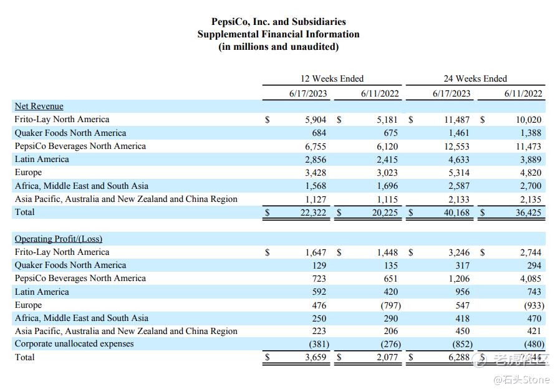The image size is (560, 392).
Task: Select corporate unallocated expense (852)
Action: 463,345
